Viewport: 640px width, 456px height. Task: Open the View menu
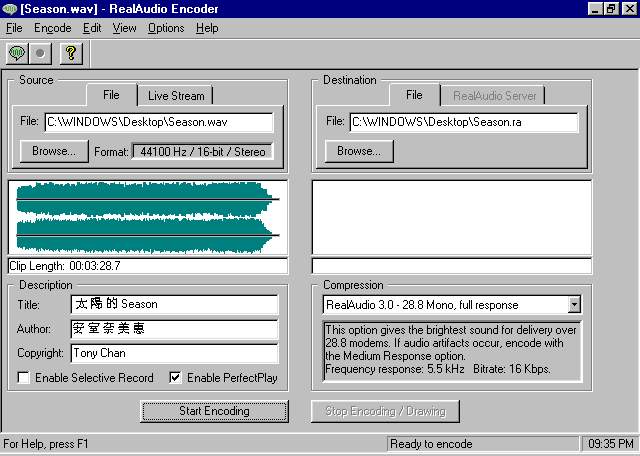(x=124, y=28)
